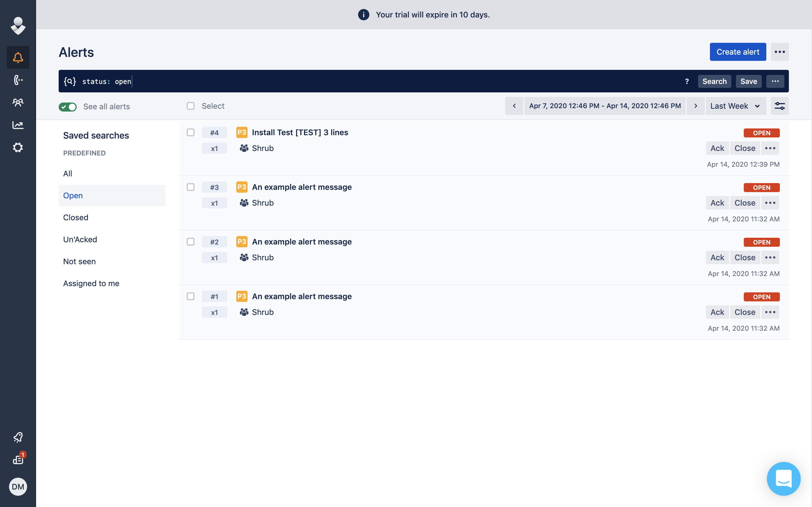Open the Settings gear icon in sidebar
Image resolution: width=812 pixels, height=507 pixels.
(x=18, y=148)
